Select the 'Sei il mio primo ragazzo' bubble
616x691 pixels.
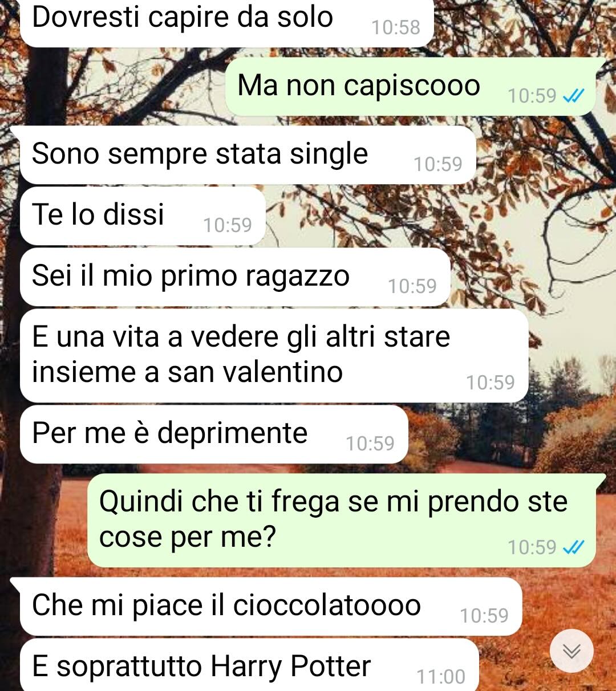[x=235, y=277]
